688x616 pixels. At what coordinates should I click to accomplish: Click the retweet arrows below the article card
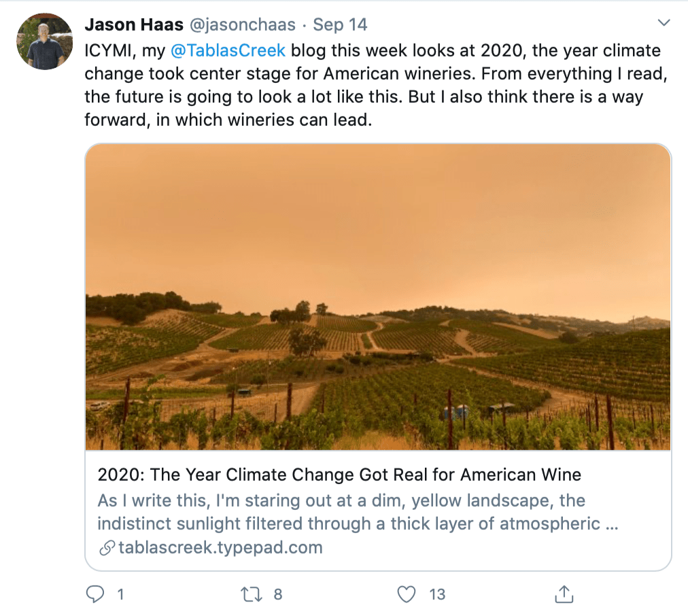(x=252, y=594)
